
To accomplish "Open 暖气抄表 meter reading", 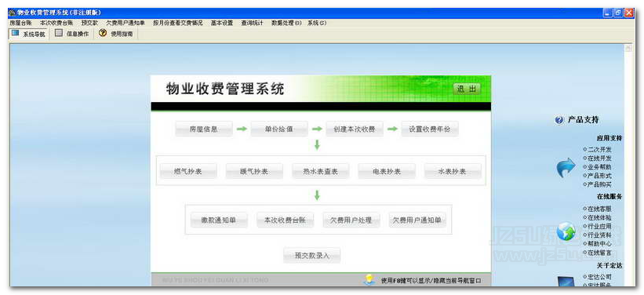I will click(x=254, y=171).
